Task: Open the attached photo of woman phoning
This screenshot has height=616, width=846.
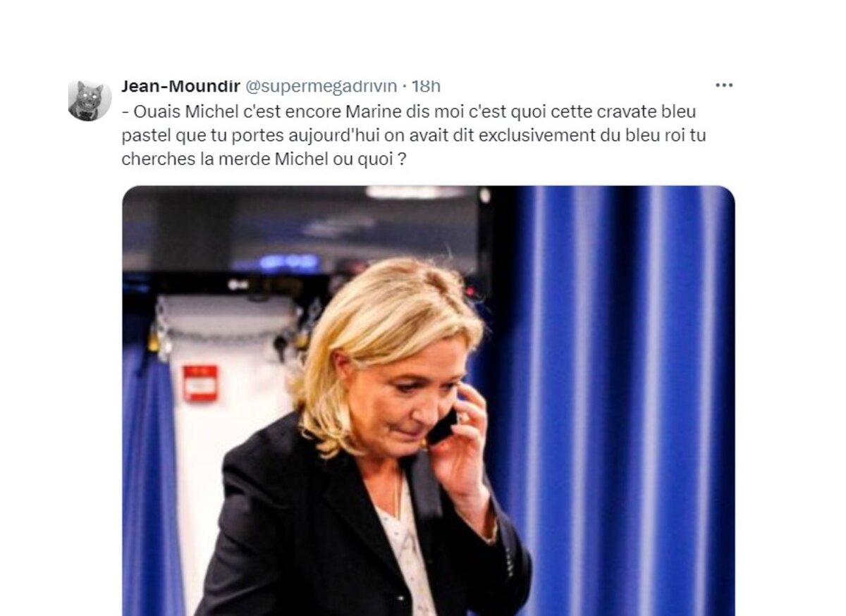Action: click(429, 400)
